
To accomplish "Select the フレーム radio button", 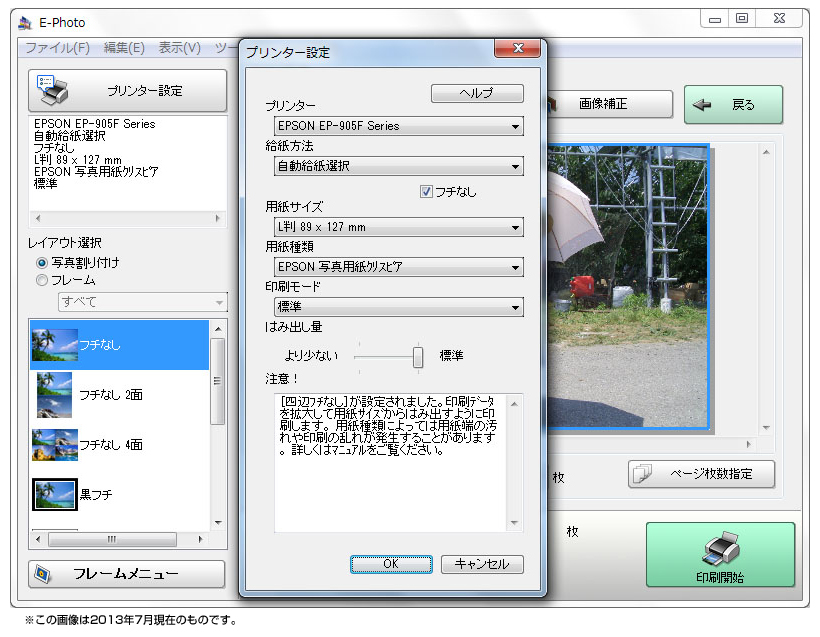I will pos(42,280).
